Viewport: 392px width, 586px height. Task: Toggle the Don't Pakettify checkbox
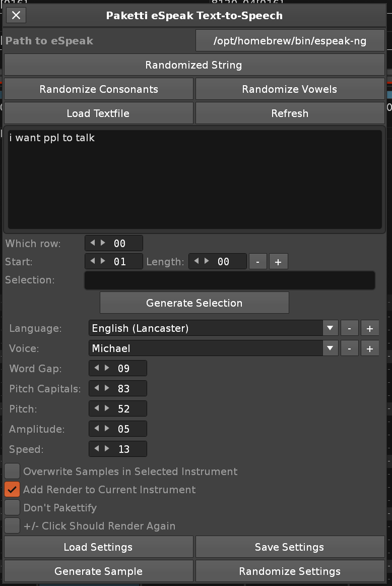[12, 508]
